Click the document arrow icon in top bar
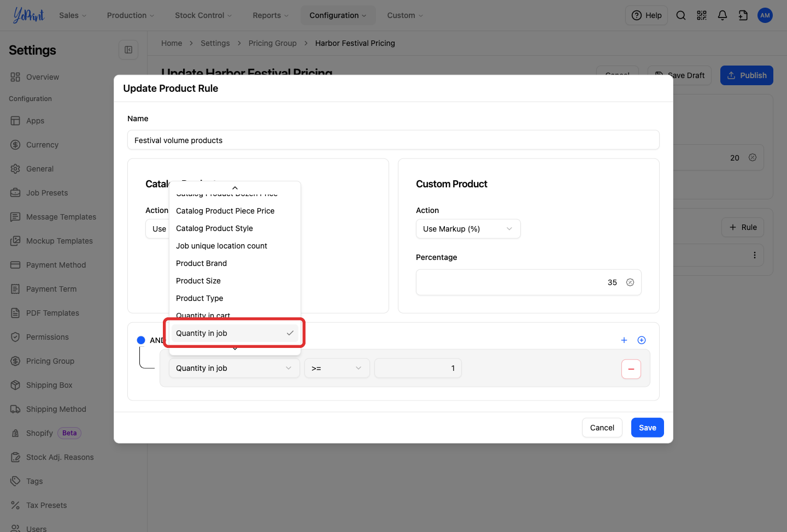Screen dimensions: 787x532 point(743,15)
